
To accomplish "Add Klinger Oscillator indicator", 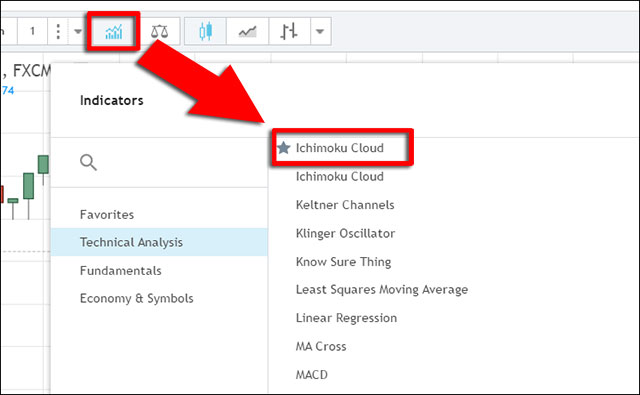I will (x=345, y=233).
